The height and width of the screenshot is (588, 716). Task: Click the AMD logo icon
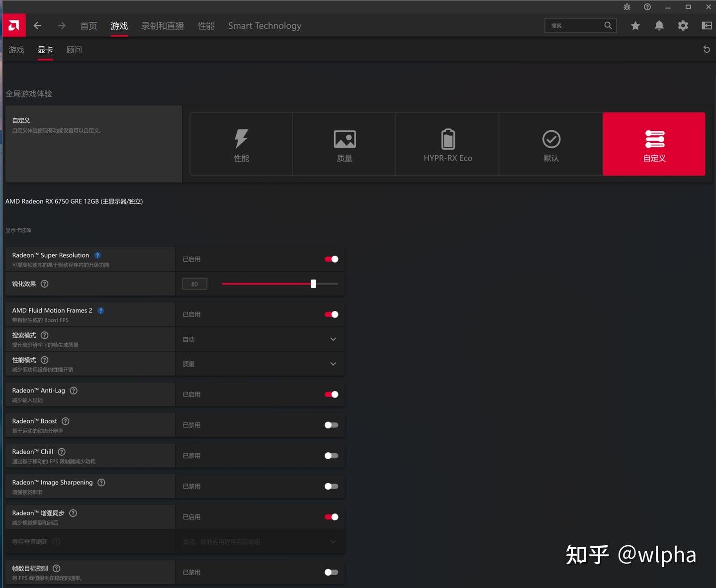pyautogui.click(x=14, y=25)
